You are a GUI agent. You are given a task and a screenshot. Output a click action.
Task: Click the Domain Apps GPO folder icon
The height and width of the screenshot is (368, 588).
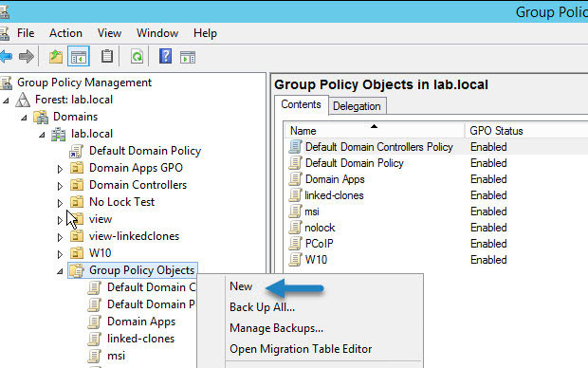coord(77,168)
